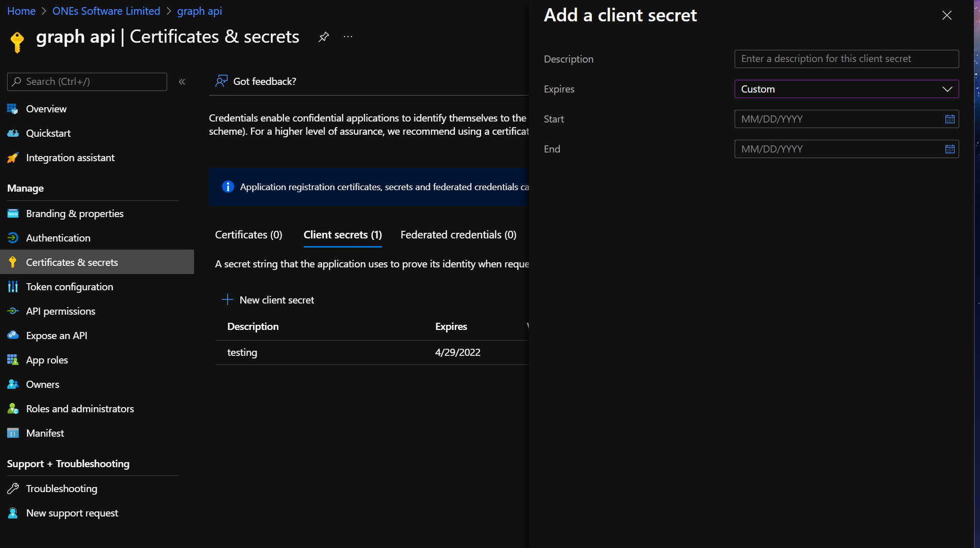Open the End date calendar picker
Image resolution: width=980 pixels, height=548 pixels.
click(950, 149)
